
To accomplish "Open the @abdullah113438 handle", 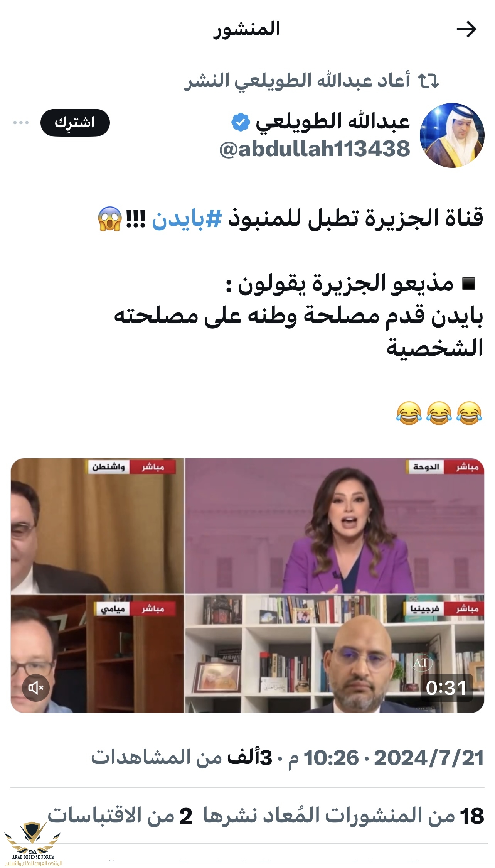I will point(315,149).
